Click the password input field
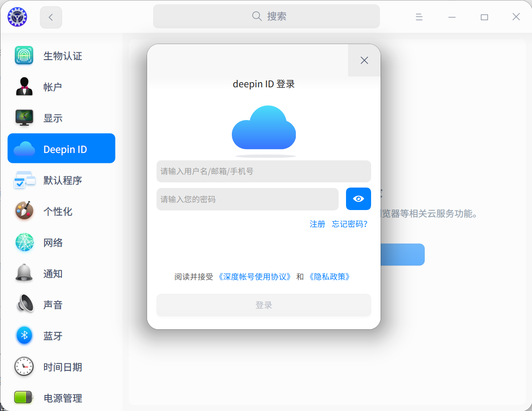The image size is (532, 411). [x=247, y=199]
